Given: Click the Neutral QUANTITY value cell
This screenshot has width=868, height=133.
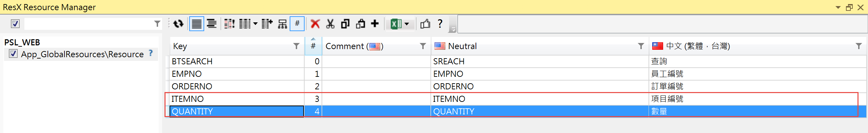Looking at the screenshot, I should pyautogui.click(x=540, y=112).
